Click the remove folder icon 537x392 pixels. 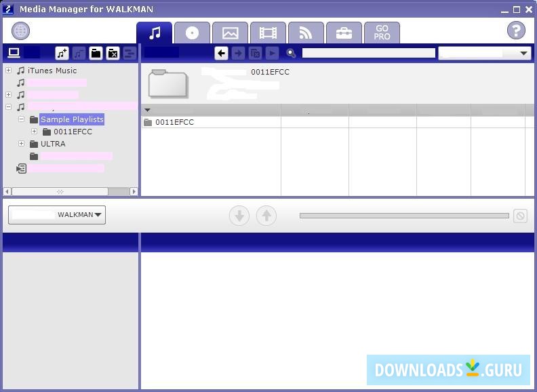coord(113,53)
